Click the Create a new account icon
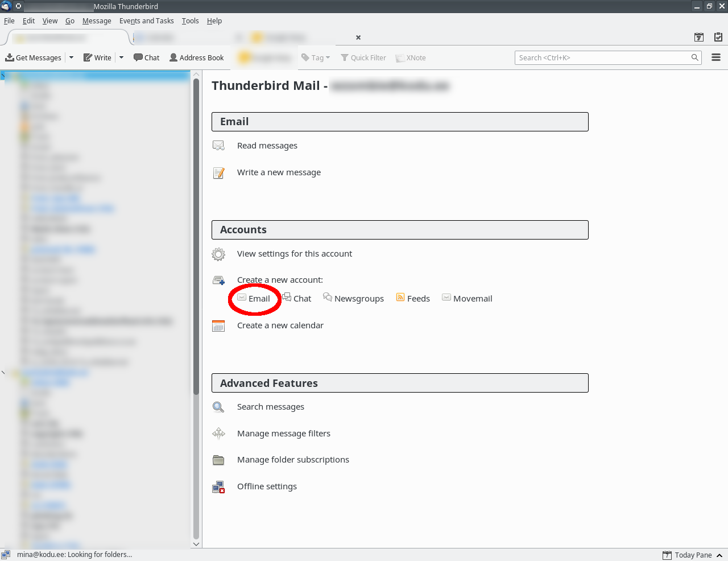The width and height of the screenshot is (728, 561). click(x=218, y=280)
